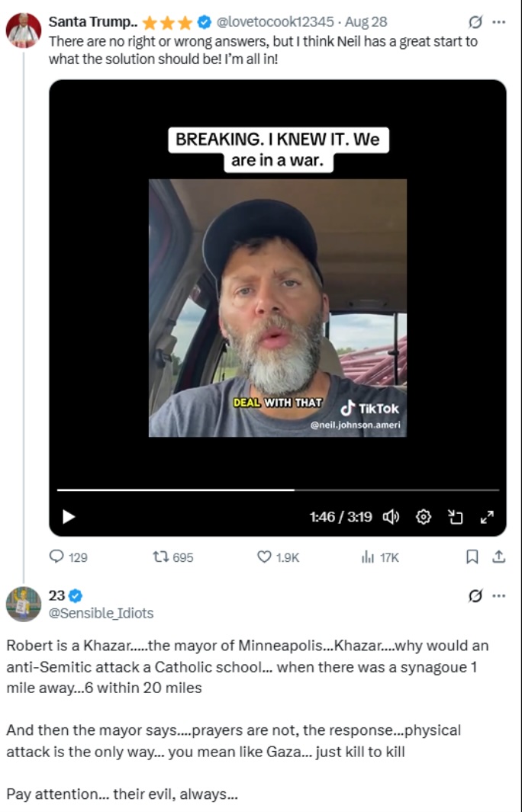Bookmark the Santa Trump post
The width and height of the screenshot is (522, 812).
[x=472, y=557]
